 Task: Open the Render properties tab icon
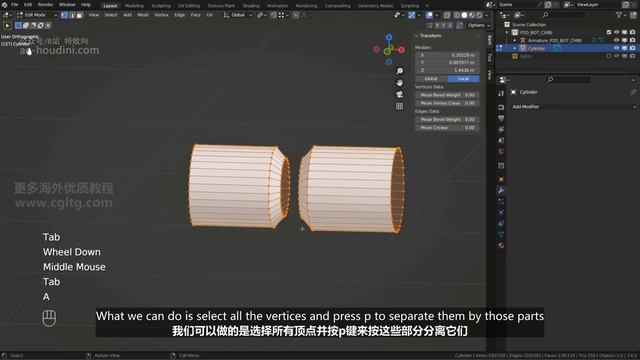point(501,107)
